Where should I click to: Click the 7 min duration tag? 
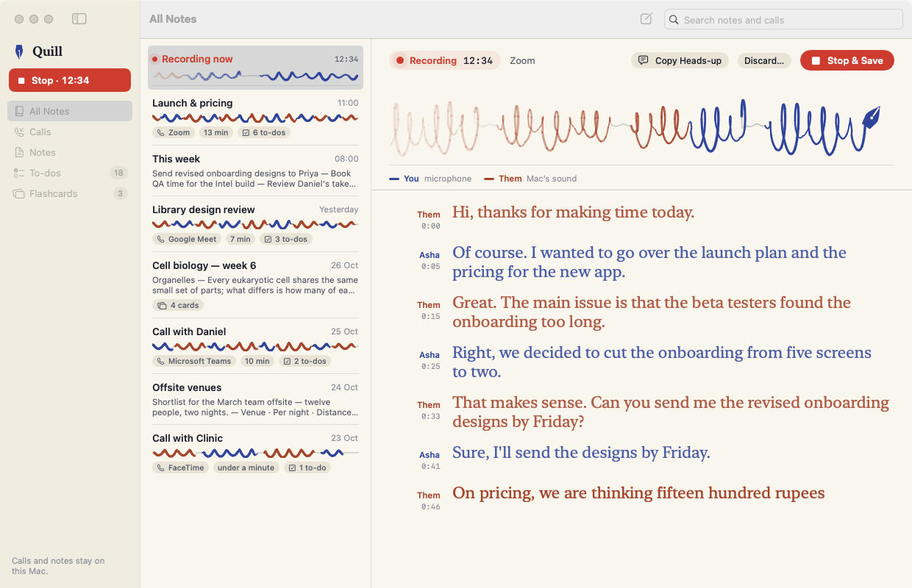click(x=240, y=239)
